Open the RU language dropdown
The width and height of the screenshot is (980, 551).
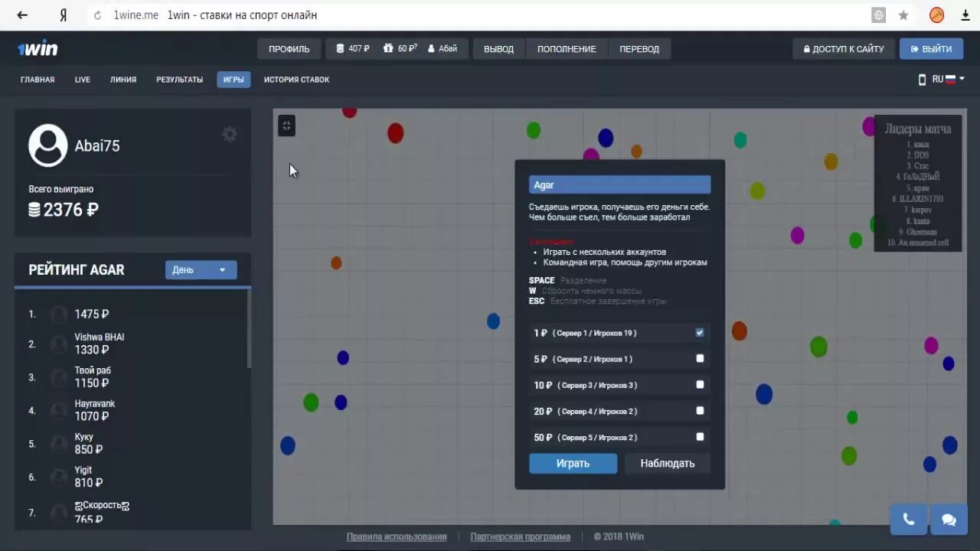point(948,80)
